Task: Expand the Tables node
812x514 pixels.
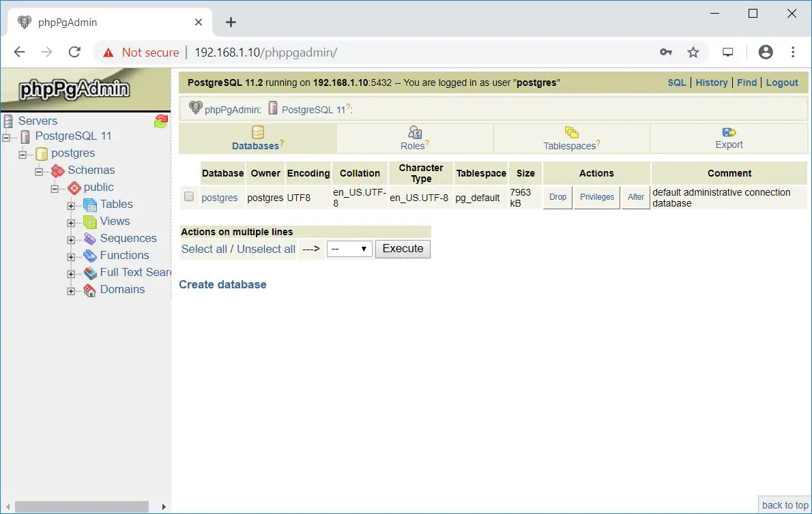Action: tap(71, 206)
